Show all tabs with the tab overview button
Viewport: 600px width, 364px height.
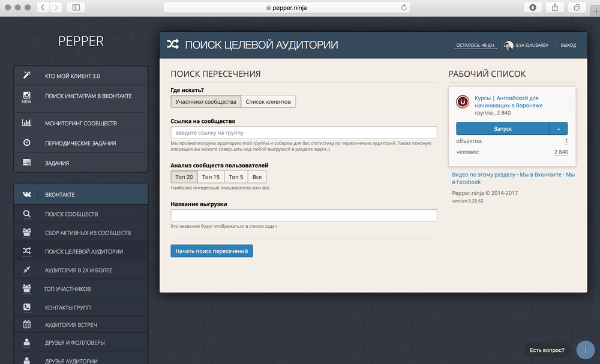pos(577,7)
